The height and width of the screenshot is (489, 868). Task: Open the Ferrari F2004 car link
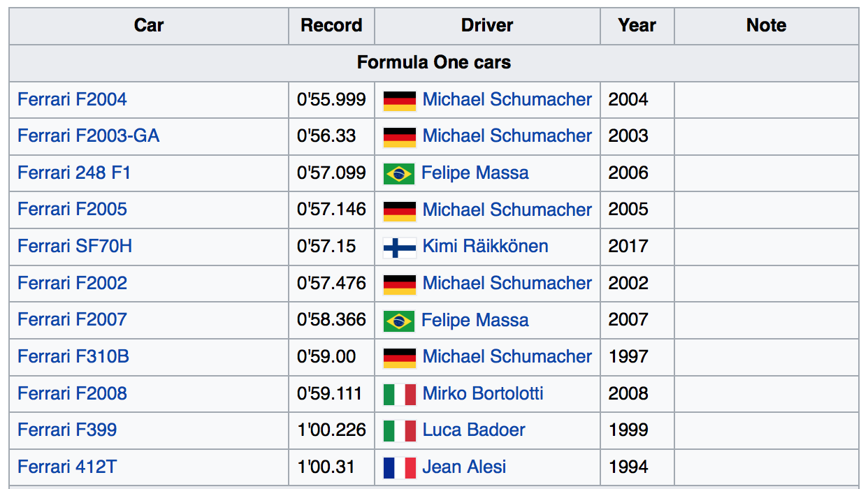click(x=73, y=99)
